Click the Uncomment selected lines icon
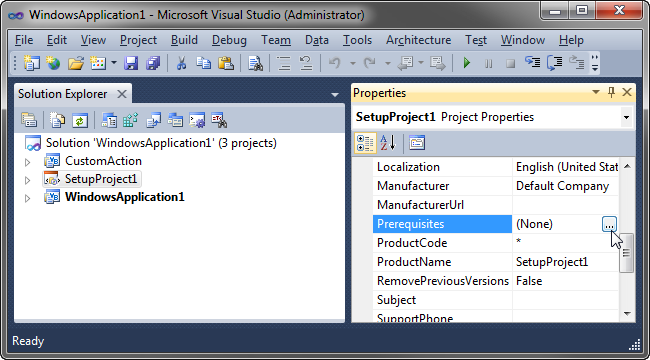Screen dimensions: 650x360 tap(306, 63)
